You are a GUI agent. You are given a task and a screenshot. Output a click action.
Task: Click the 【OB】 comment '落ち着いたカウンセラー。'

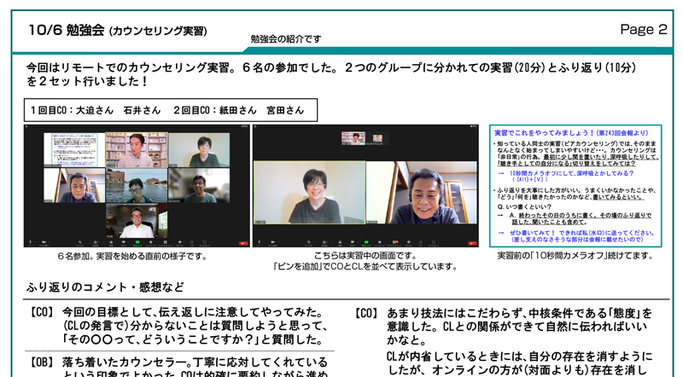click(x=127, y=362)
